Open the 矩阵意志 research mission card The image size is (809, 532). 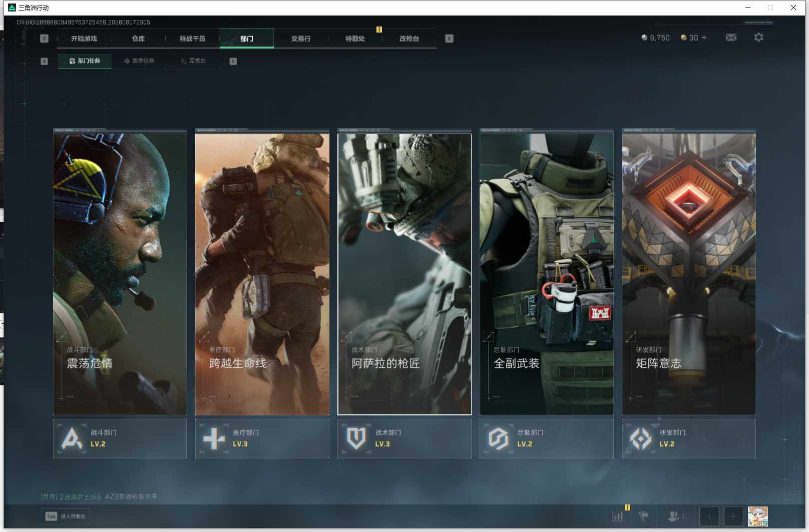689,274
